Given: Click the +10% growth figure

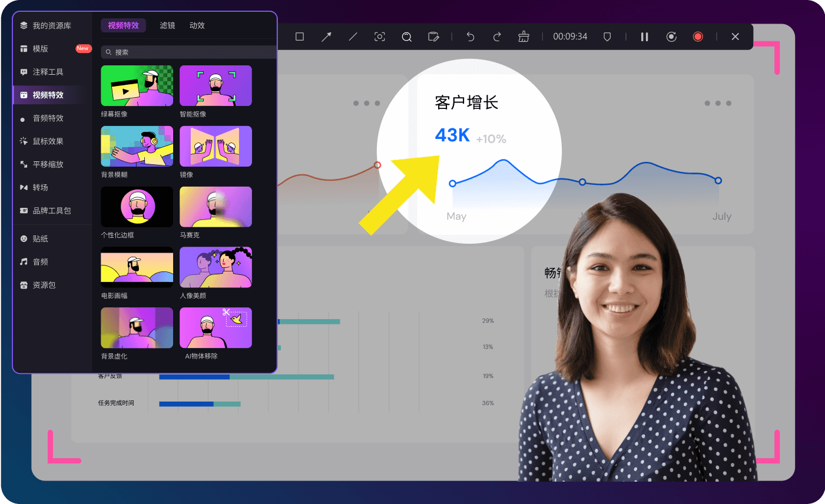Looking at the screenshot, I should click(x=491, y=139).
